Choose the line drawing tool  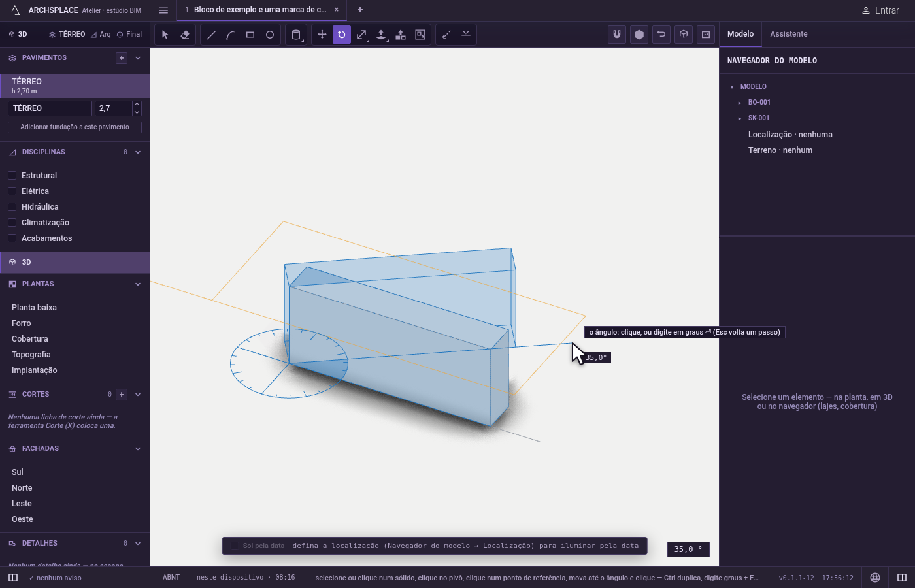(x=211, y=35)
